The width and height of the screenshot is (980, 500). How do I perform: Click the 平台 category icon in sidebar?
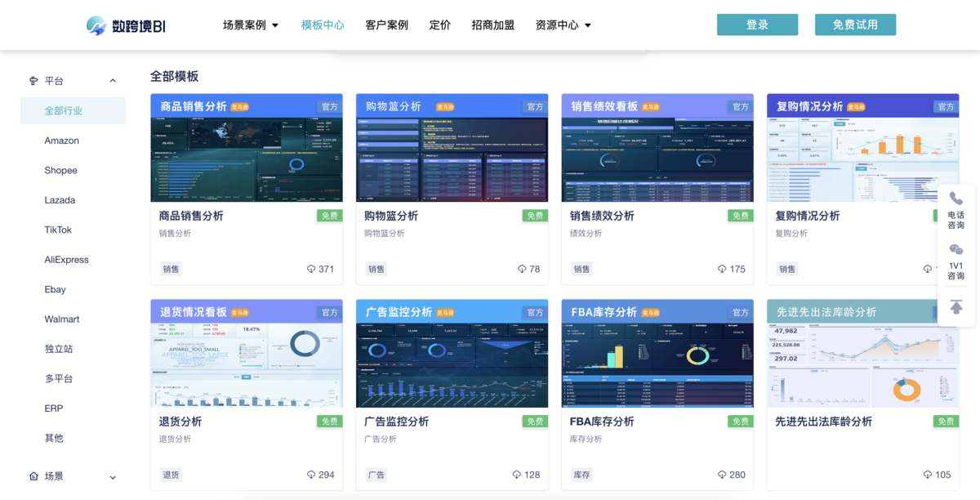pyautogui.click(x=33, y=81)
